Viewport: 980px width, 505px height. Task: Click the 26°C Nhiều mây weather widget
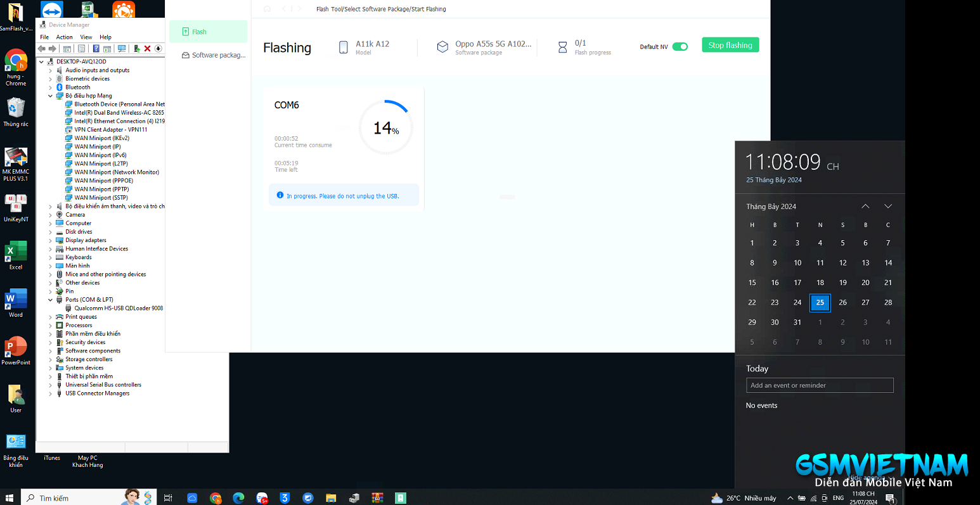click(x=744, y=498)
